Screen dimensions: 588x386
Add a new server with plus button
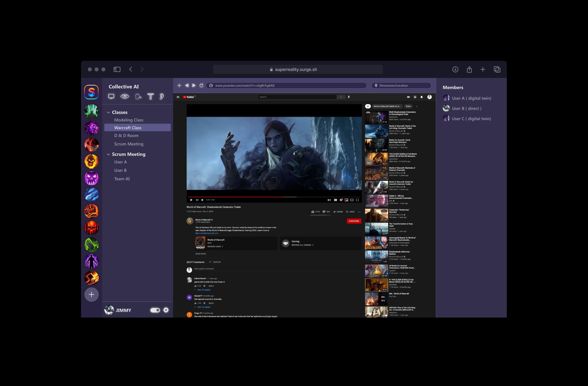click(x=91, y=294)
